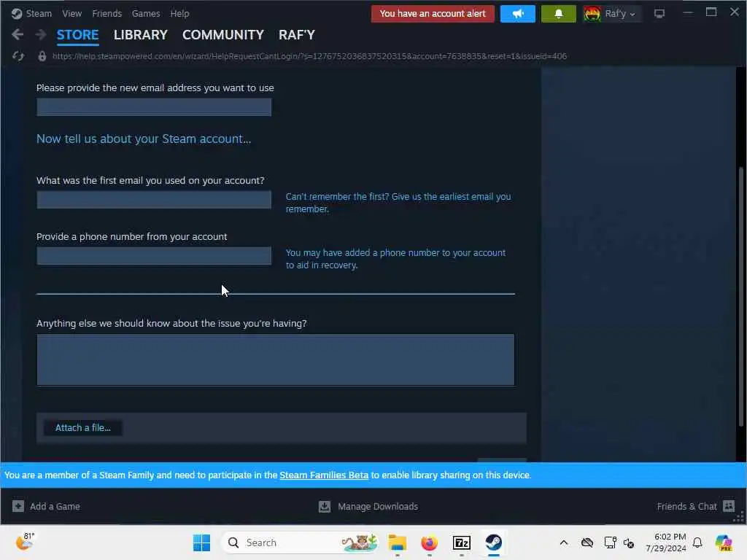Open the Steam menu
Image resolution: width=747 pixels, height=560 pixels.
click(x=39, y=13)
